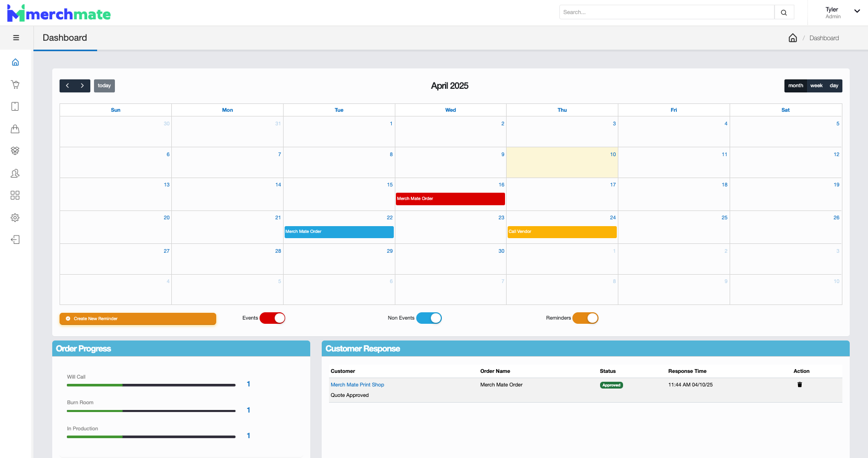
Task: Click the home icon in sidebar
Action: (x=15, y=62)
